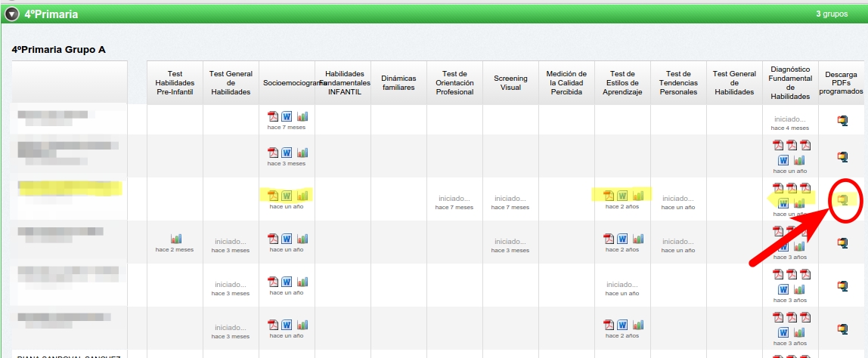Screen dimensions: 868x358
Task: Select the 4ºPrimaria Grupo A heading
Action: pyautogui.click(x=58, y=50)
